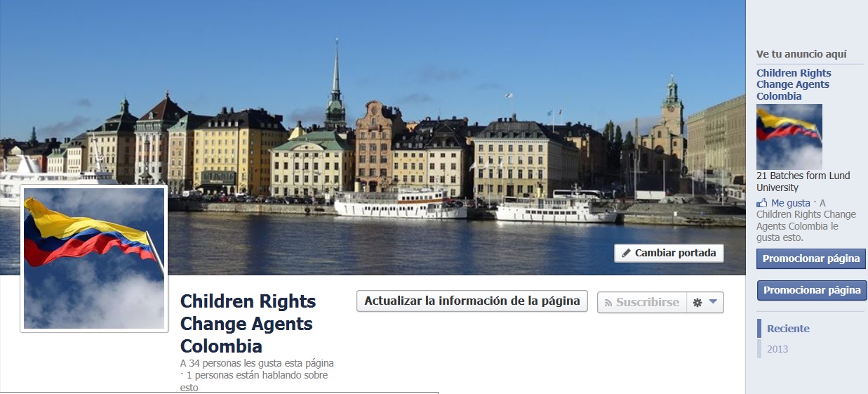The height and width of the screenshot is (394, 868).
Task: Click the Colombian flag profile picture
Action: point(94,258)
